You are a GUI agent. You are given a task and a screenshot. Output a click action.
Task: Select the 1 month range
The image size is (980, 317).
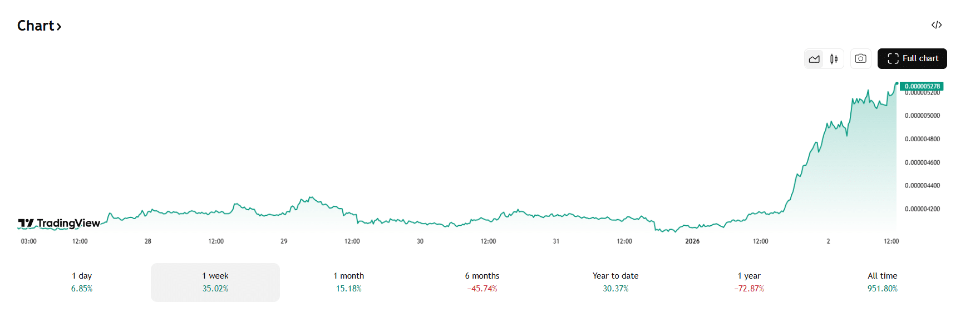coord(349,282)
